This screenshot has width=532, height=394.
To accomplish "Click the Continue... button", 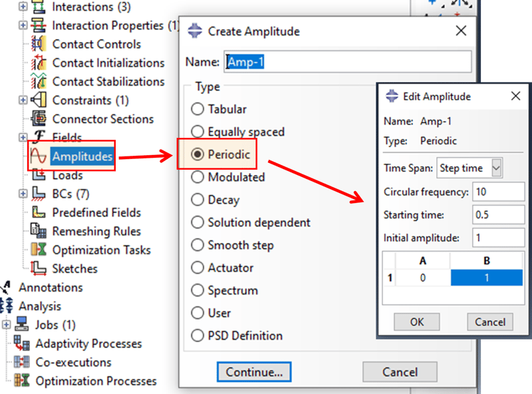I will pyautogui.click(x=254, y=371).
